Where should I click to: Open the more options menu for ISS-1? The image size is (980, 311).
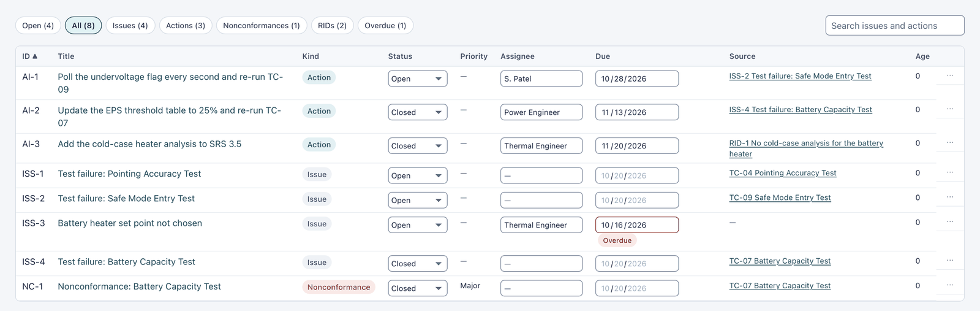point(950,172)
